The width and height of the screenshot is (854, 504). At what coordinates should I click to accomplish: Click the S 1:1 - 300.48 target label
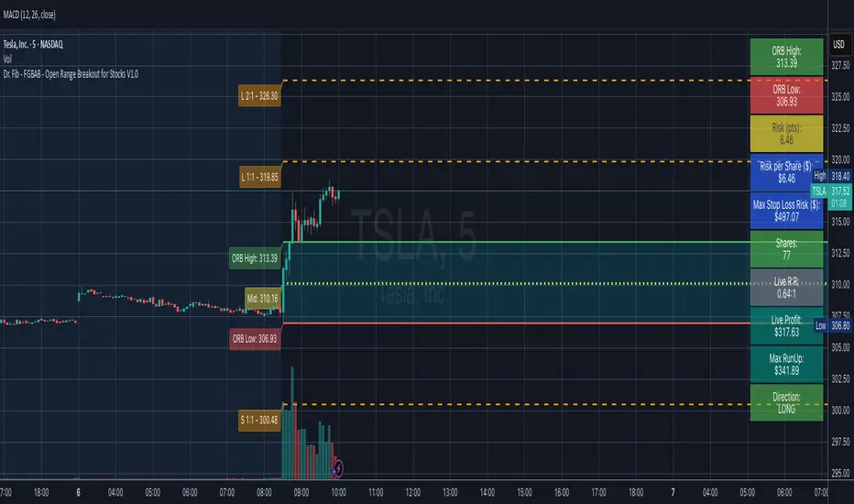click(x=259, y=420)
